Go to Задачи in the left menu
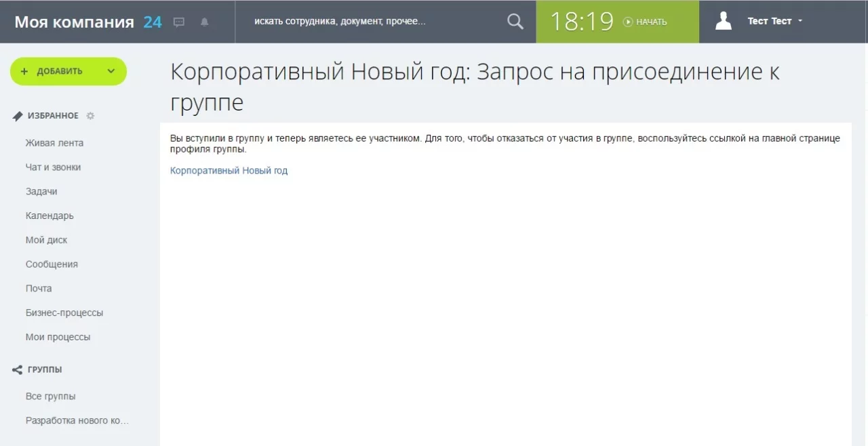The width and height of the screenshot is (868, 446). click(x=41, y=192)
